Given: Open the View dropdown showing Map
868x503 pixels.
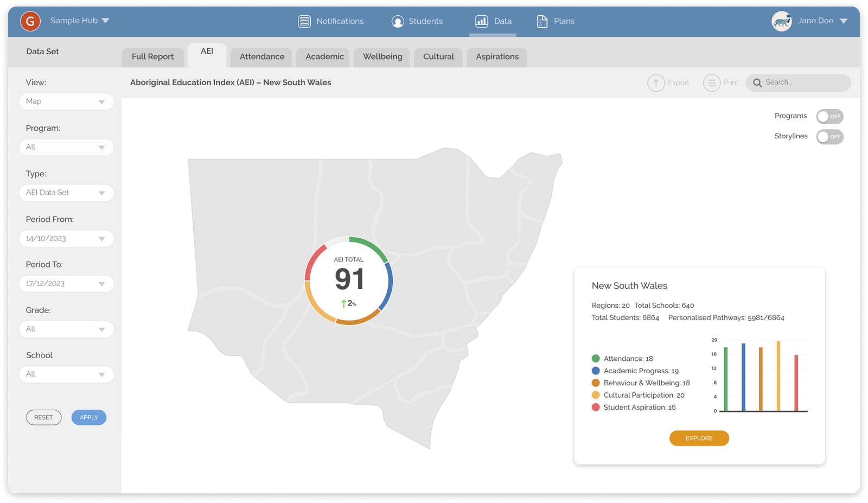Looking at the screenshot, I should tap(66, 101).
